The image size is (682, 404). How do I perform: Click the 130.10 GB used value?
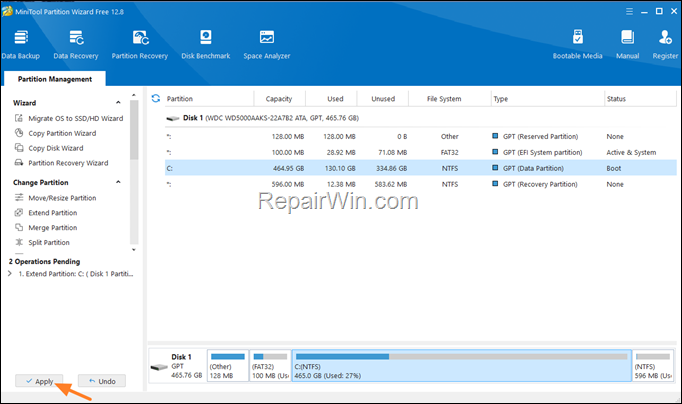tap(340, 168)
